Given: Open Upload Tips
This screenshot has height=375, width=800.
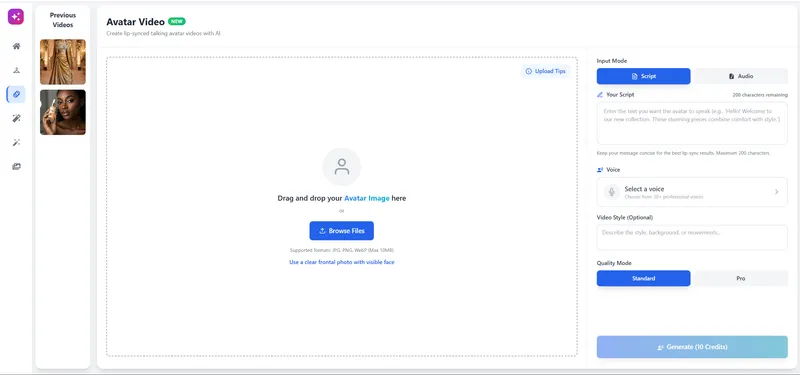Looking at the screenshot, I should (545, 71).
